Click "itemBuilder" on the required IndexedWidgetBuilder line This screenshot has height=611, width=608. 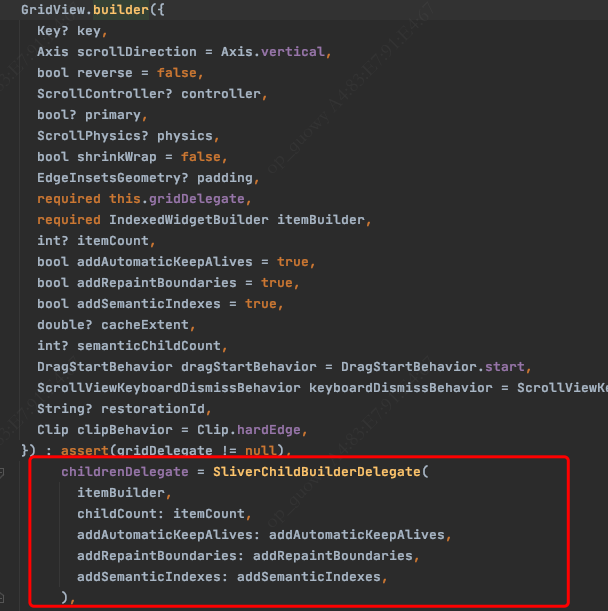click(321, 220)
